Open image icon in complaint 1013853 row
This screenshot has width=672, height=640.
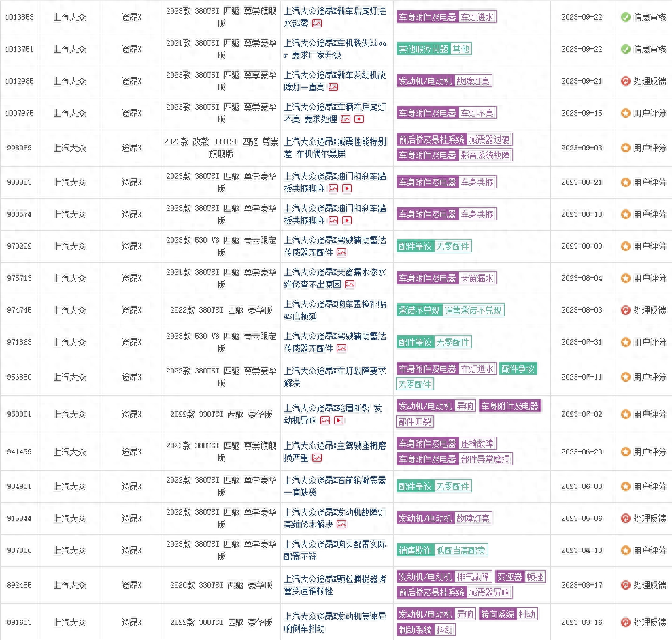(x=317, y=23)
